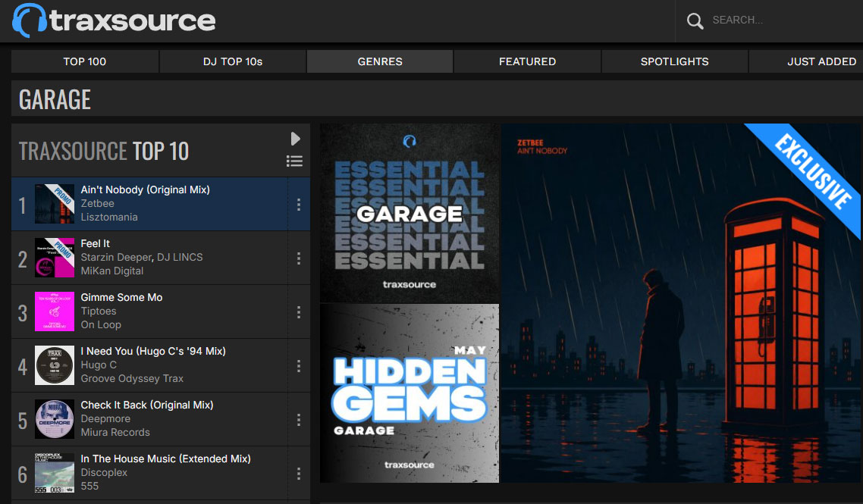Open options menu for Ain't Nobody track
The image size is (863, 504).
(x=299, y=205)
